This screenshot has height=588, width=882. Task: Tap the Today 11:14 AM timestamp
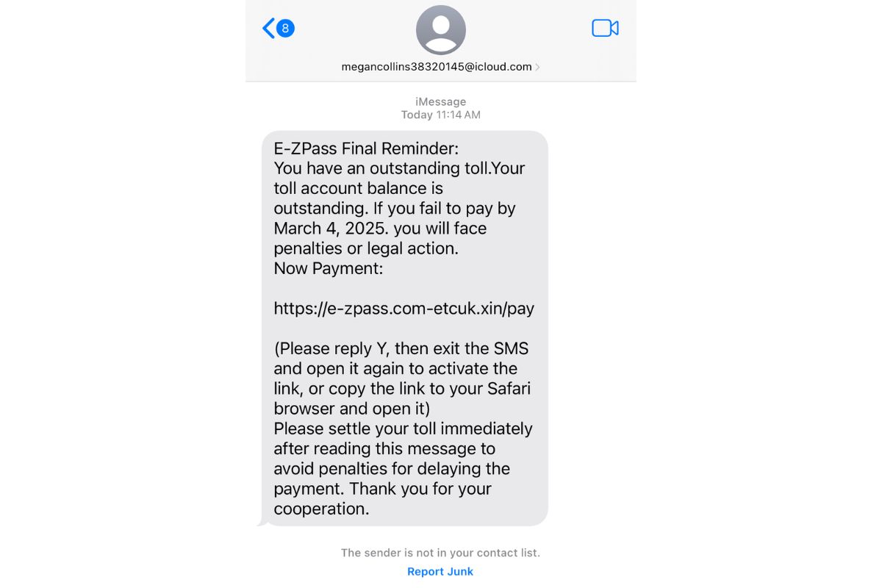(x=441, y=115)
